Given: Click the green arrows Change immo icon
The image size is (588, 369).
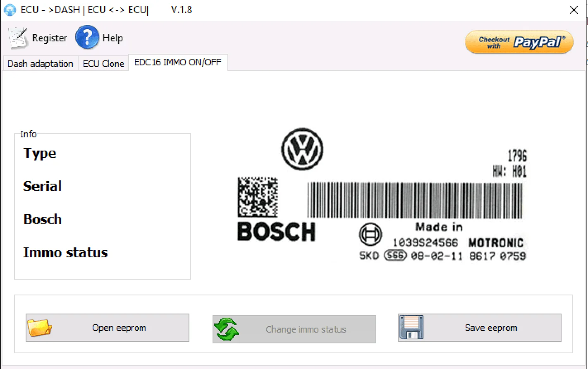Looking at the screenshot, I should click(227, 329).
